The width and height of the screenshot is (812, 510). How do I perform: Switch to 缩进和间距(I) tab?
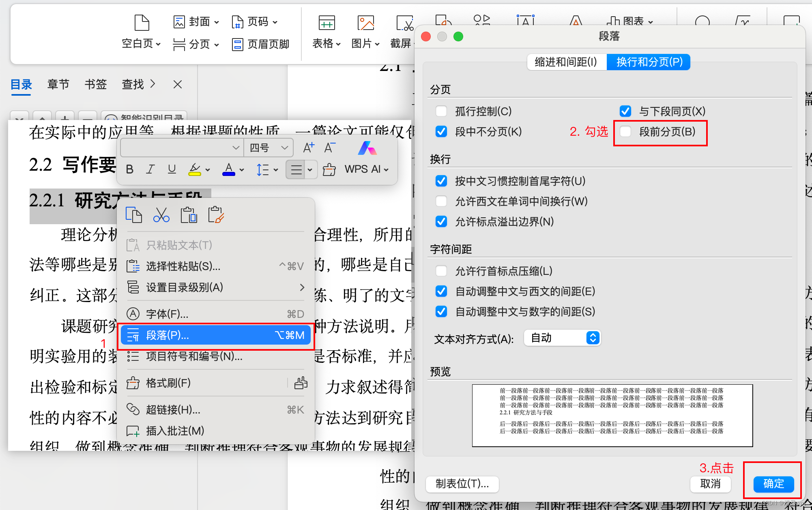566,62
